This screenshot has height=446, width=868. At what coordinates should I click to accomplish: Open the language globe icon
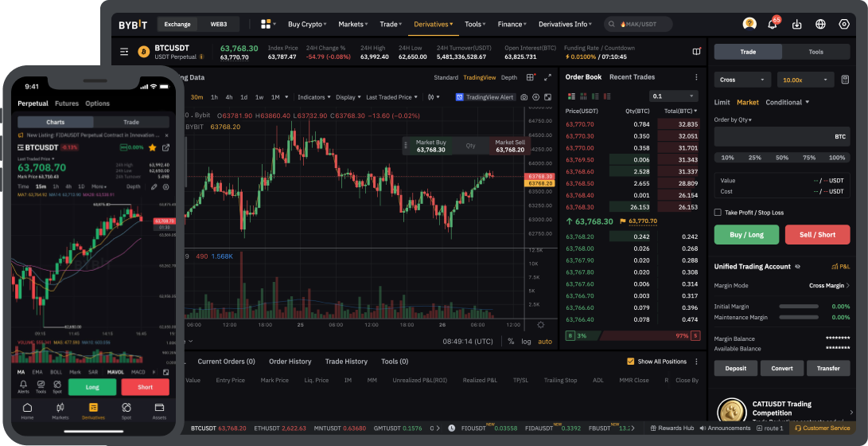820,25
